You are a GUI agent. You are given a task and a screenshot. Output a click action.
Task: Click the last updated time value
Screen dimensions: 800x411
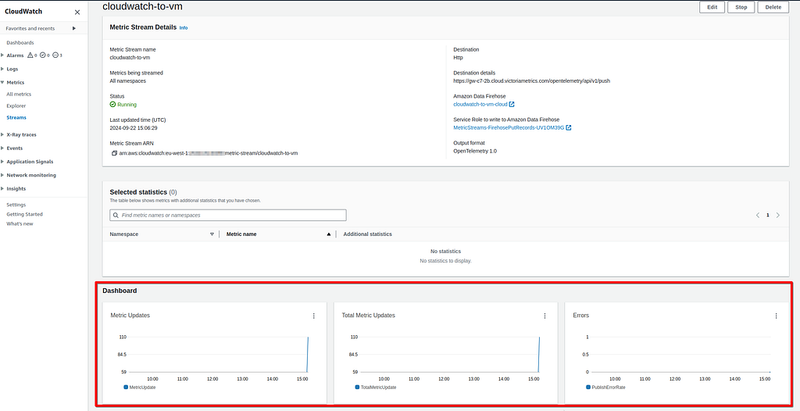tap(134, 128)
